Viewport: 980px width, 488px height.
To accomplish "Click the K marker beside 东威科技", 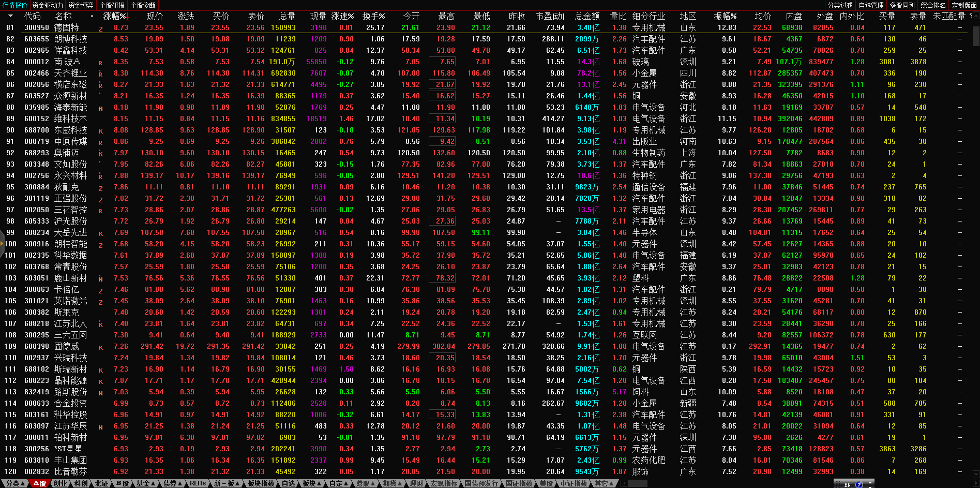I will (100, 131).
